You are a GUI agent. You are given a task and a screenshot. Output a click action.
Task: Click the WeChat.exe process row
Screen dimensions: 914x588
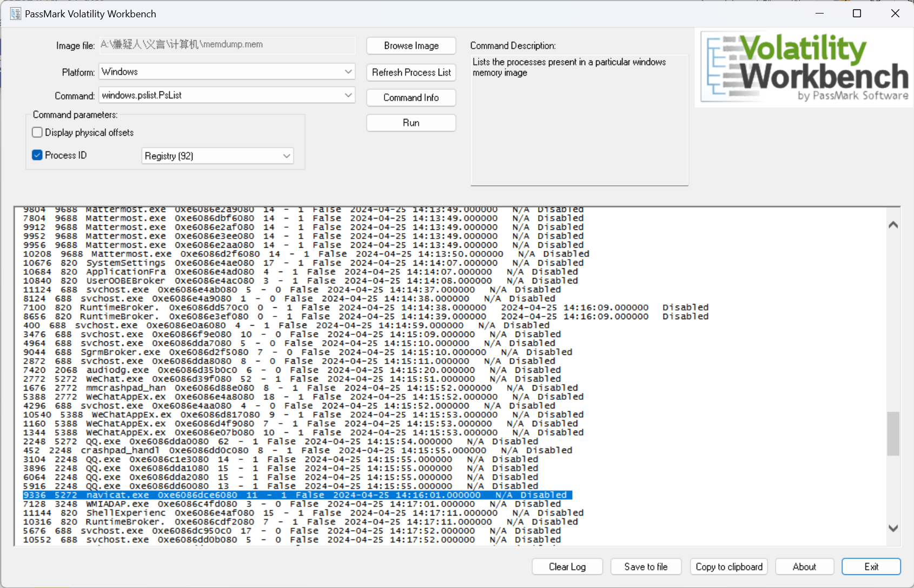292,379
